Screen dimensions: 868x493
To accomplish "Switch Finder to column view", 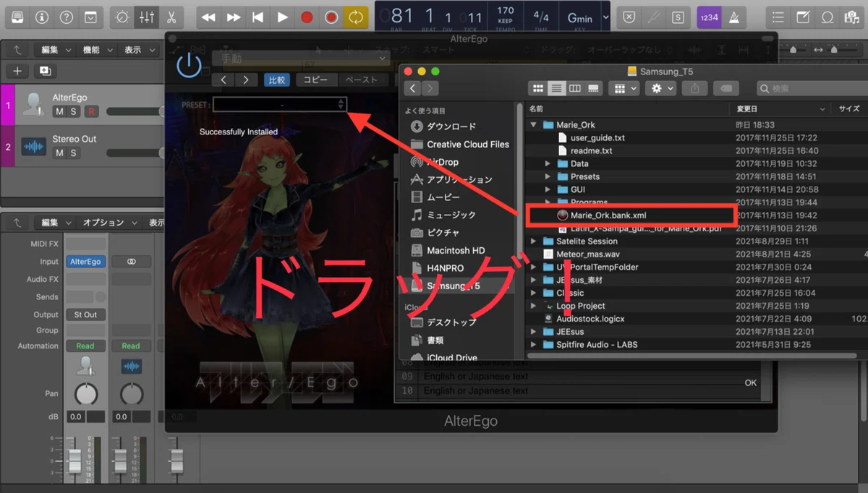I will tap(575, 88).
